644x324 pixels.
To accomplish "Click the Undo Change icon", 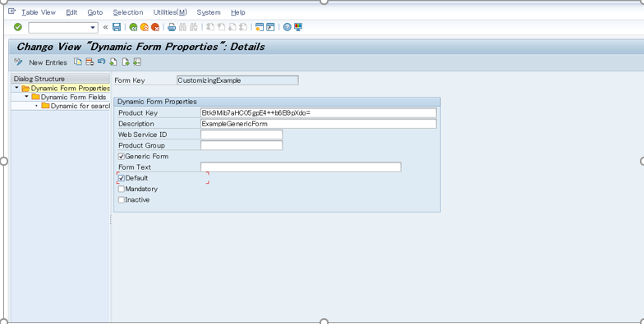I will tap(102, 62).
